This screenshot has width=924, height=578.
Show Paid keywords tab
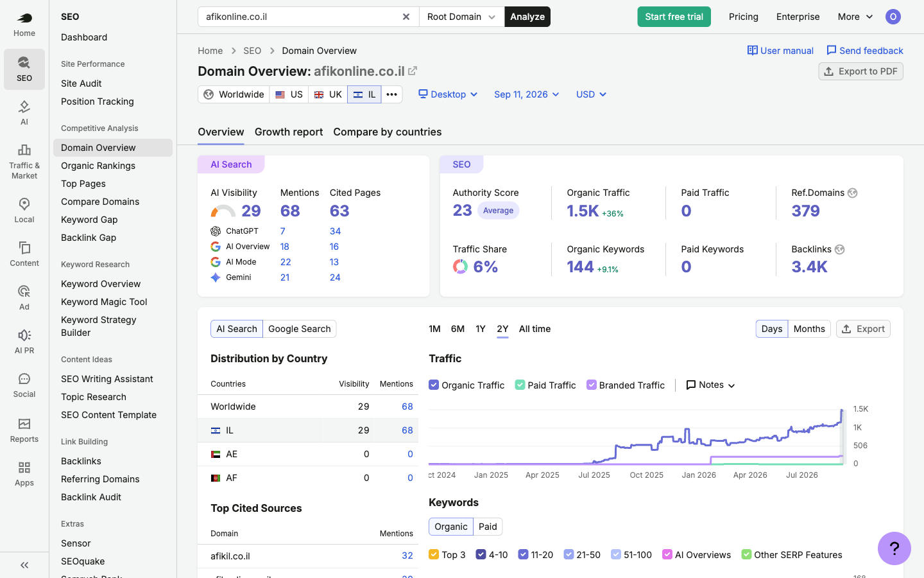[488, 527]
